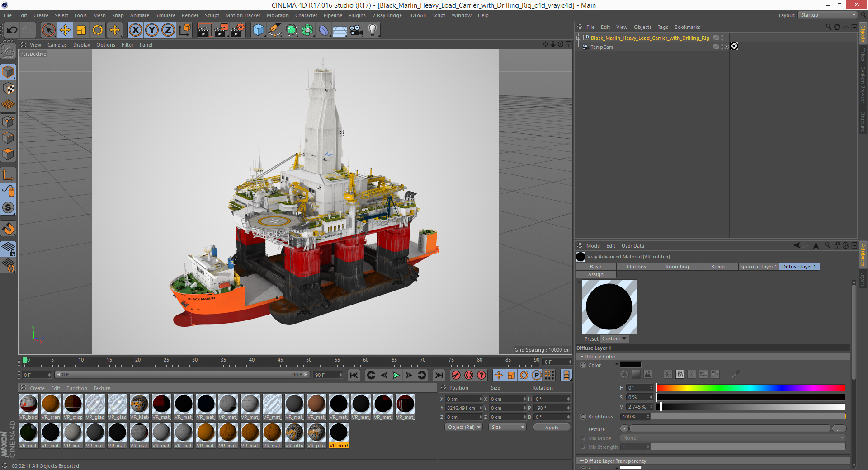Open the Preset Custom dropdown
Screen dimensions: 868x470
click(614, 338)
